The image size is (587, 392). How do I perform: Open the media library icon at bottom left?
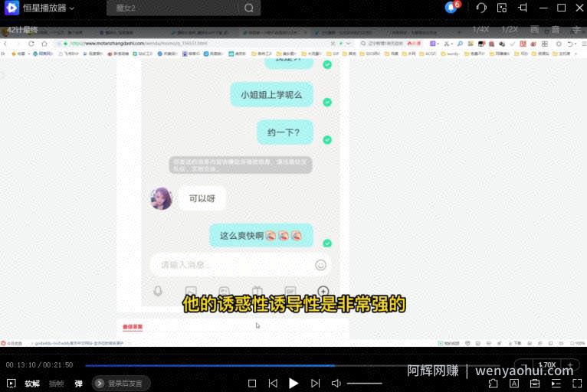point(11,384)
